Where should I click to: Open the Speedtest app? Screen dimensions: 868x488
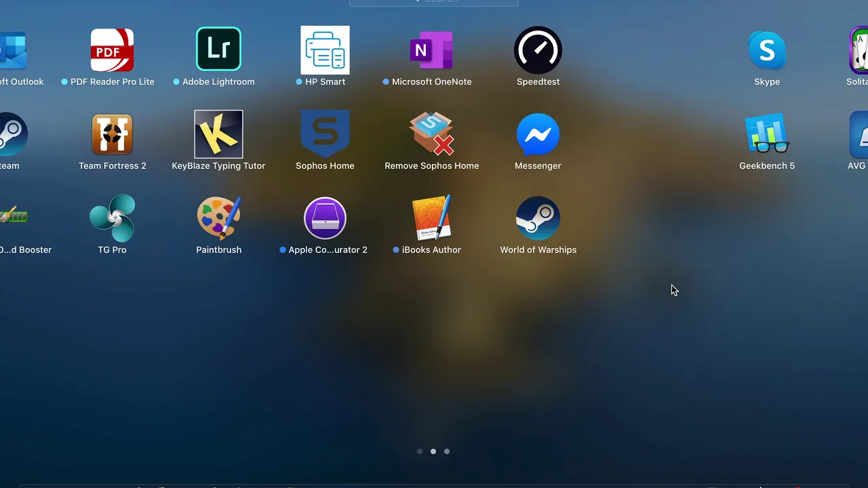[538, 50]
